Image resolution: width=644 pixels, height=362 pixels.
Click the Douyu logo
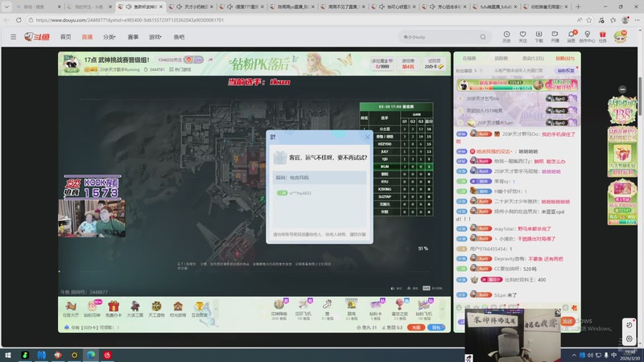[36, 37]
